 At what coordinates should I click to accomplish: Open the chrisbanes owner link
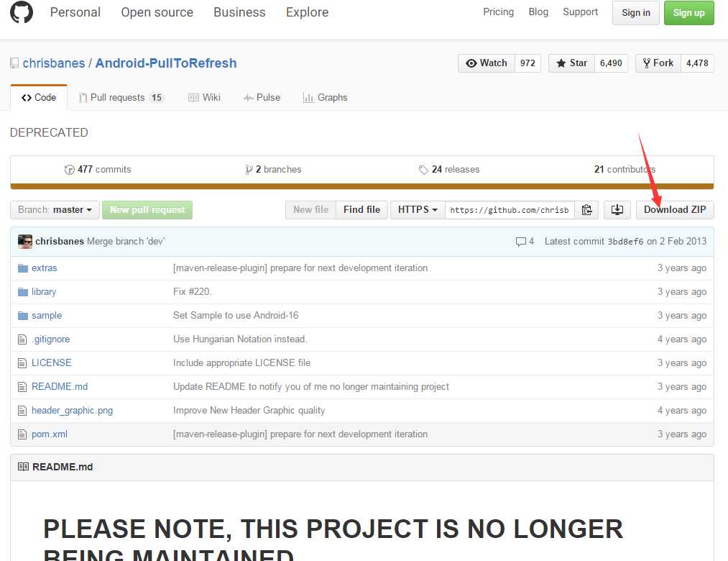(54, 63)
